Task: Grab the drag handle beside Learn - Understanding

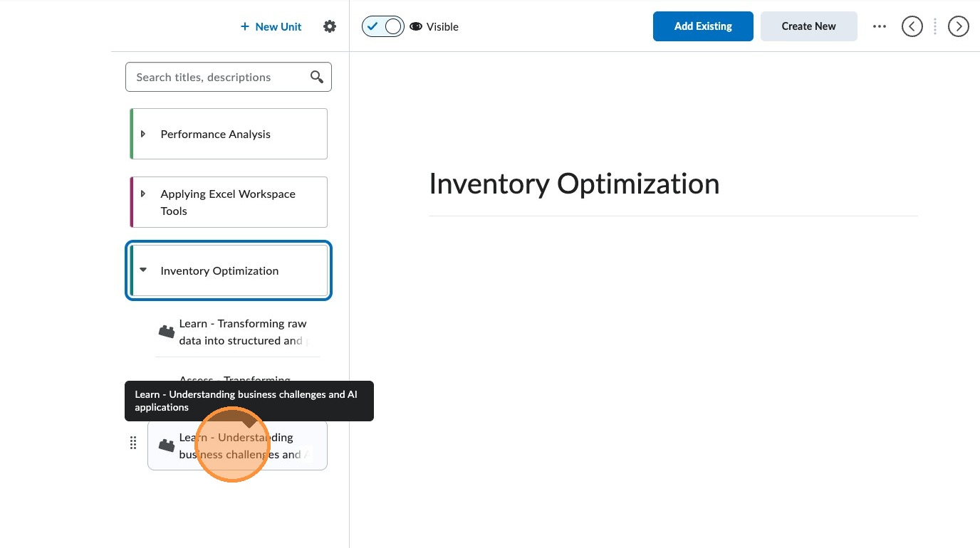Action: pyautogui.click(x=133, y=443)
